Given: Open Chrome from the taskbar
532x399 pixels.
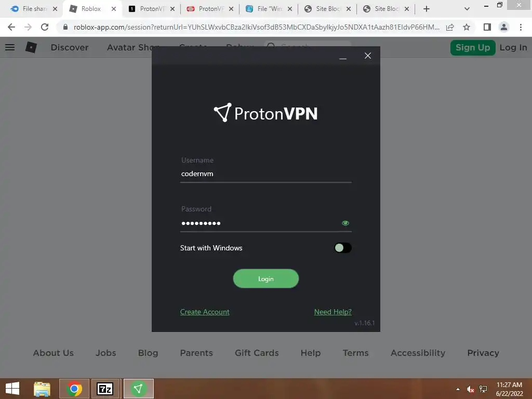Looking at the screenshot, I should pyautogui.click(x=74, y=389).
